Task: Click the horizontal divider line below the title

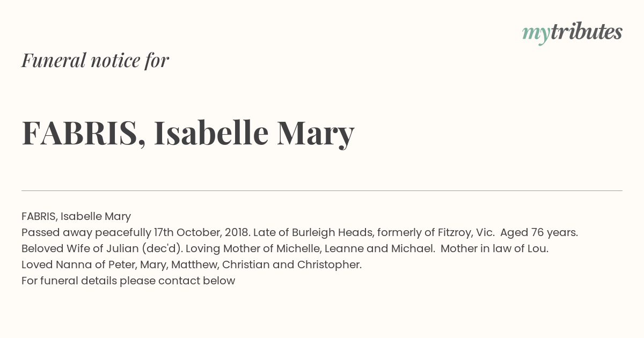Action: (x=322, y=190)
